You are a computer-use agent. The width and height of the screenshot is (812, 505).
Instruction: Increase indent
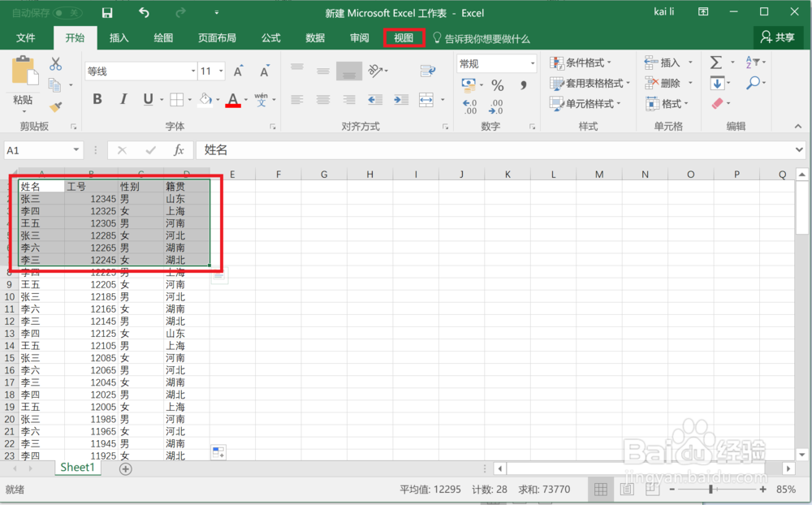(401, 99)
